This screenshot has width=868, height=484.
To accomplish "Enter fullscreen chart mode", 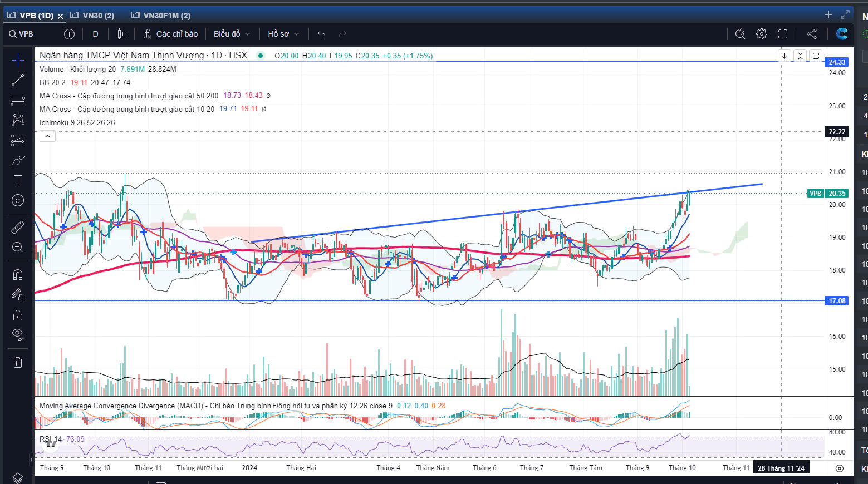I will (x=783, y=34).
